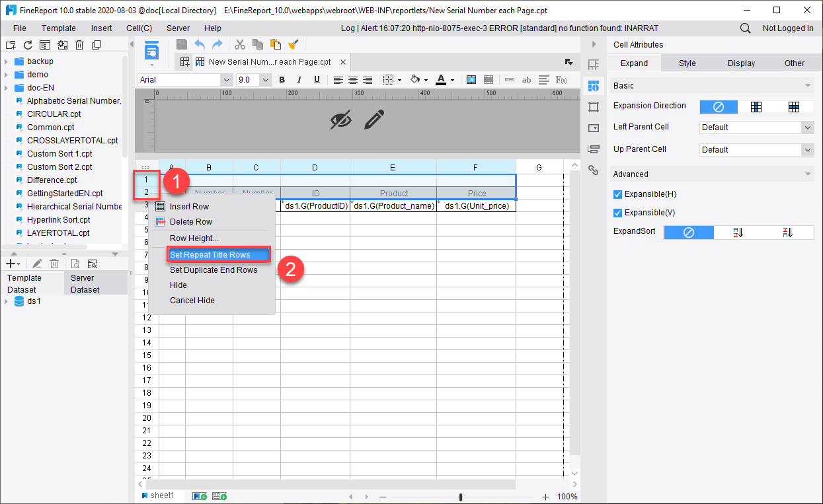Open the 9.0 font size dropdown
This screenshot has height=504, width=823.
[x=266, y=80]
